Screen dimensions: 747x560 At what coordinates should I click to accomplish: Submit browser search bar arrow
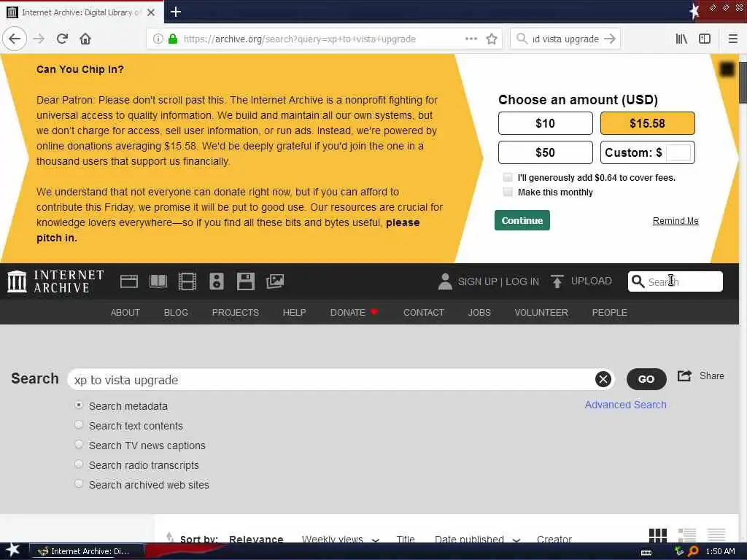click(x=610, y=39)
